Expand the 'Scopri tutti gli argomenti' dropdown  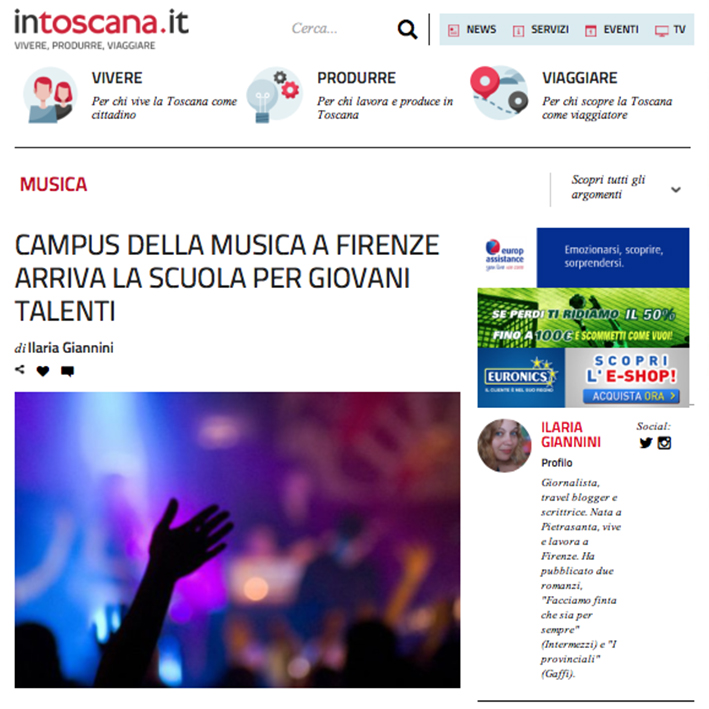point(626,187)
